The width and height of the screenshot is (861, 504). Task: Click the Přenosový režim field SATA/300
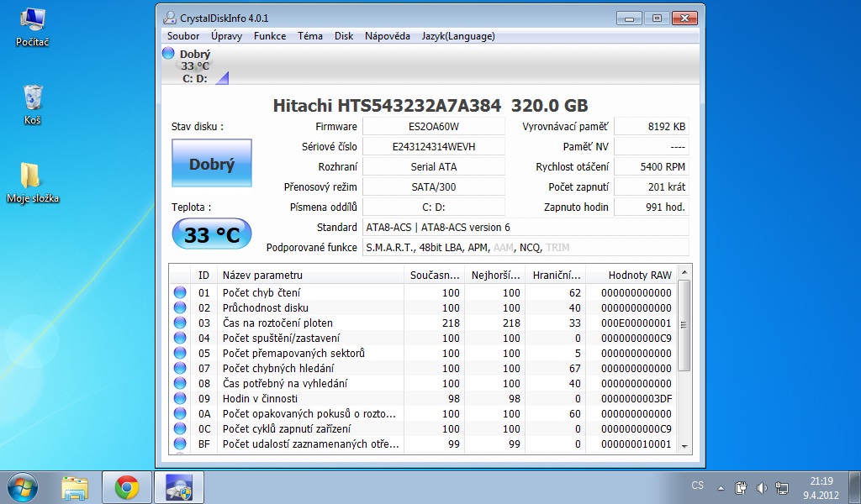[434, 187]
